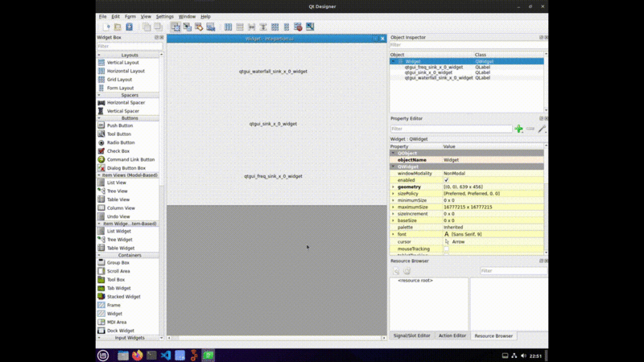The height and width of the screenshot is (362, 644).
Task: Open the File menu
Action: point(103,17)
